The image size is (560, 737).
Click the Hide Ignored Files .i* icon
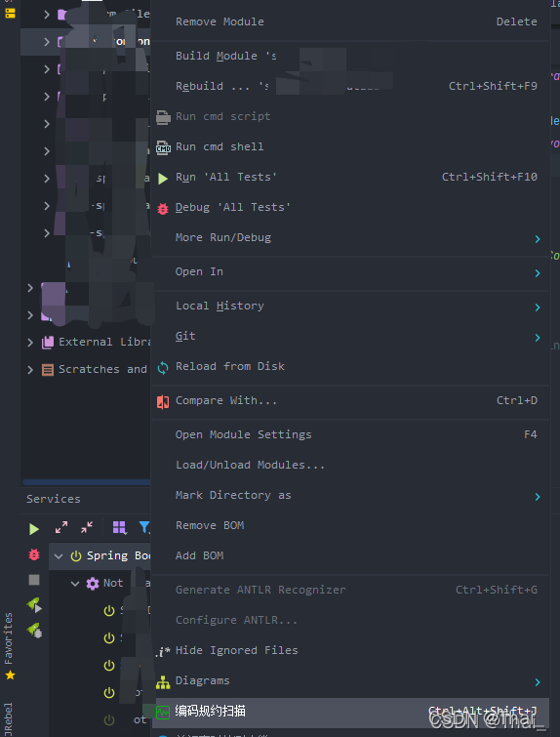[x=163, y=651]
